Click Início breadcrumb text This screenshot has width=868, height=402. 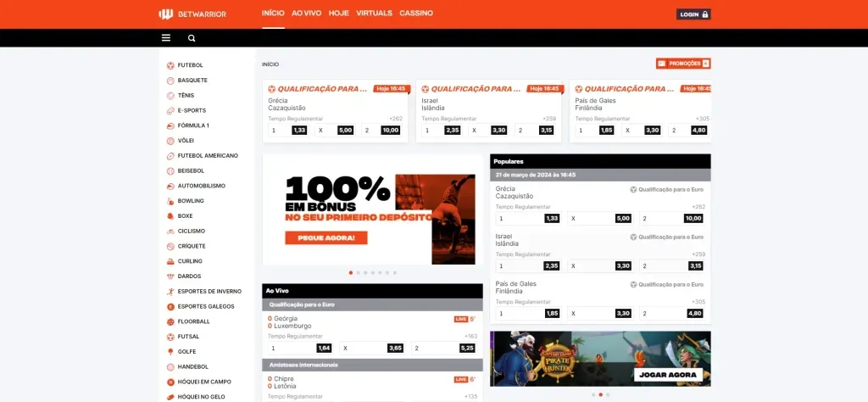click(270, 64)
